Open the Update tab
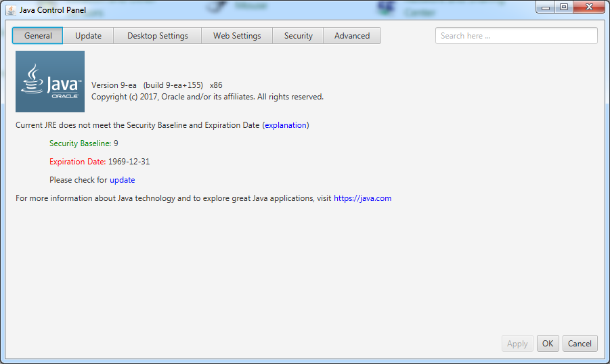610x364 pixels. click(88, 36)
